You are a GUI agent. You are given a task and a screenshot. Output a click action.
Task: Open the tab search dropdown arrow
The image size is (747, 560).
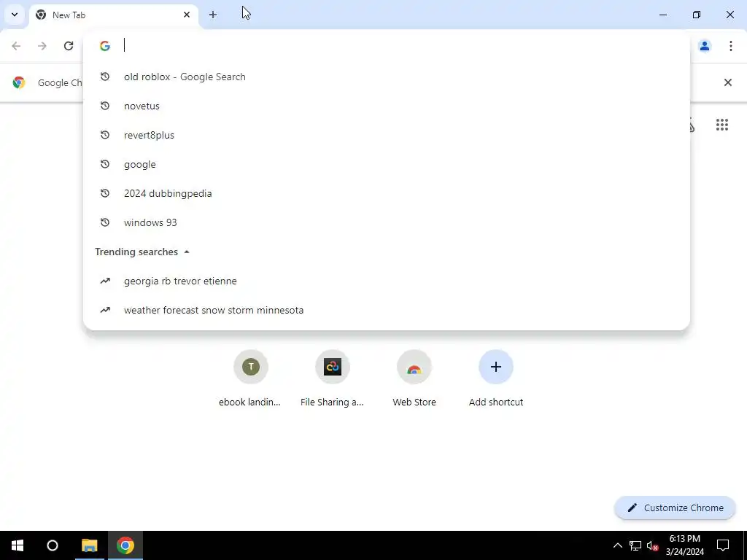(x=15, y=15)
